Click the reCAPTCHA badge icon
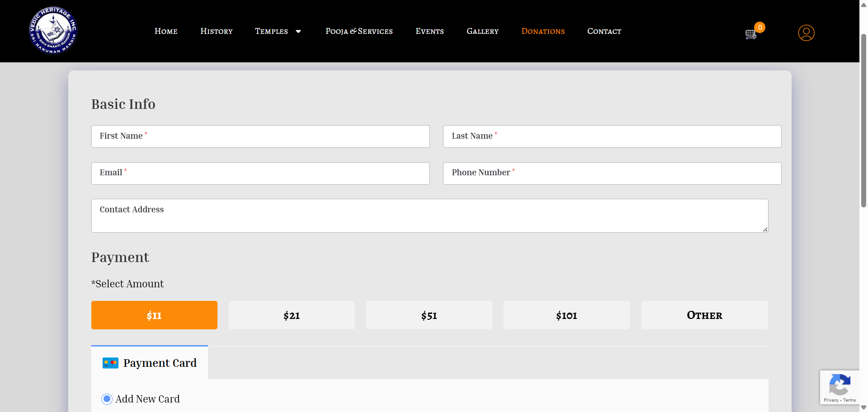 (x=840, y=385)
